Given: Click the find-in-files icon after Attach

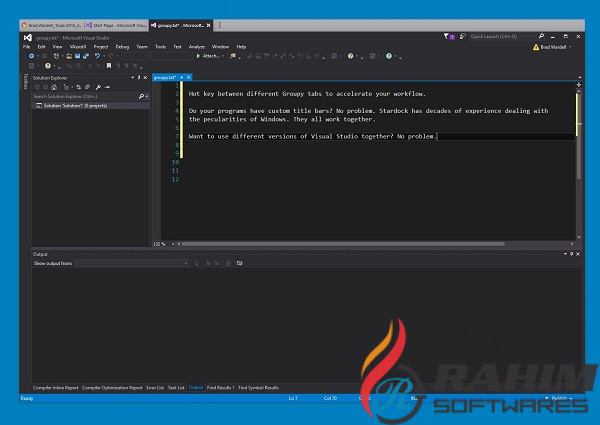Looking at the screenshot, I should click(x=233, y=56).
